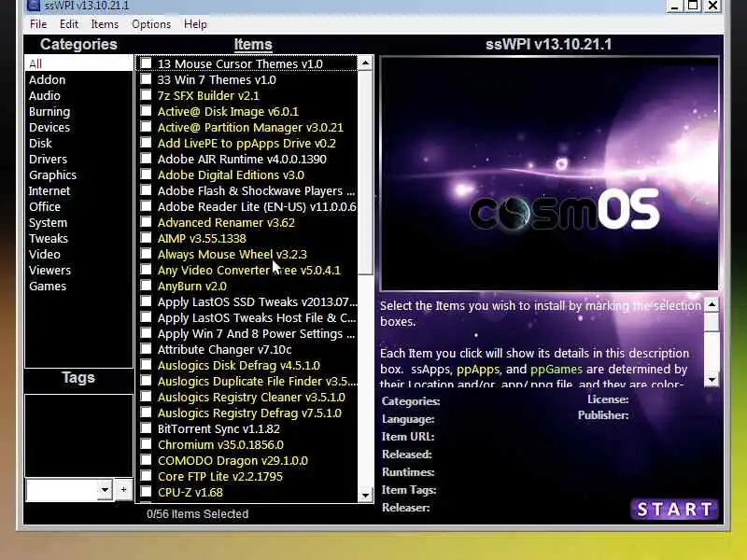
Task: Check the AnyBurn v2.0 checkbox
Action: tap(146, 286)
